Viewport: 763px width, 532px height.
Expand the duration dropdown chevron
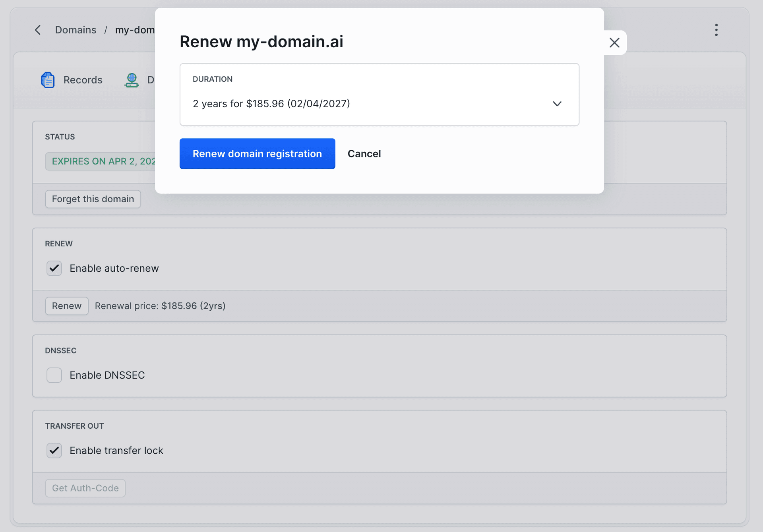click(557, 104)
